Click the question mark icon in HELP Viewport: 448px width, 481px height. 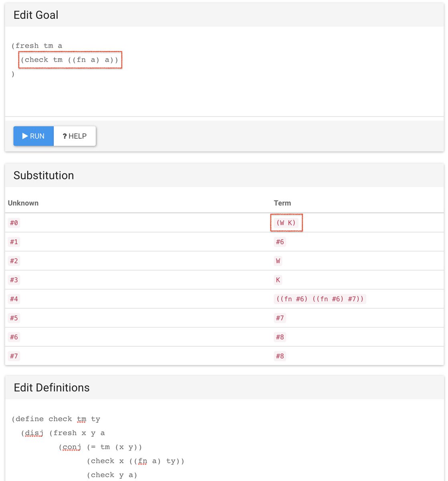[x=65, y=136]
